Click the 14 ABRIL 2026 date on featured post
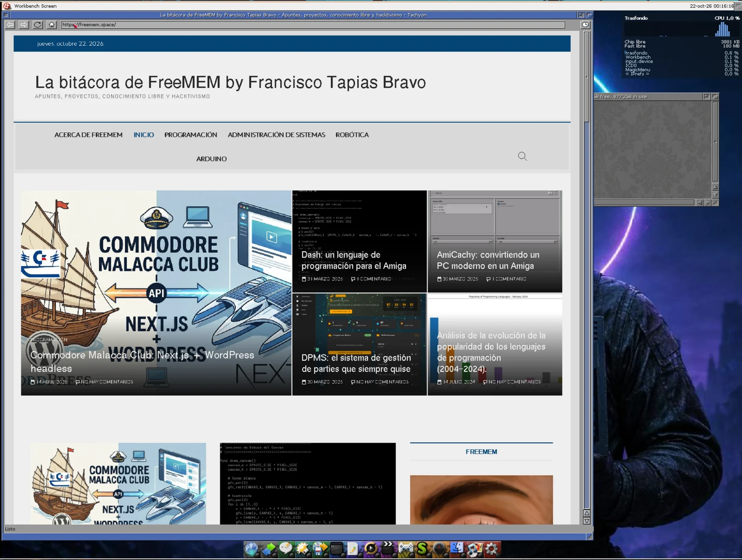Image resolution: width=742 pixels, height=560 pixels. [49, 382]
